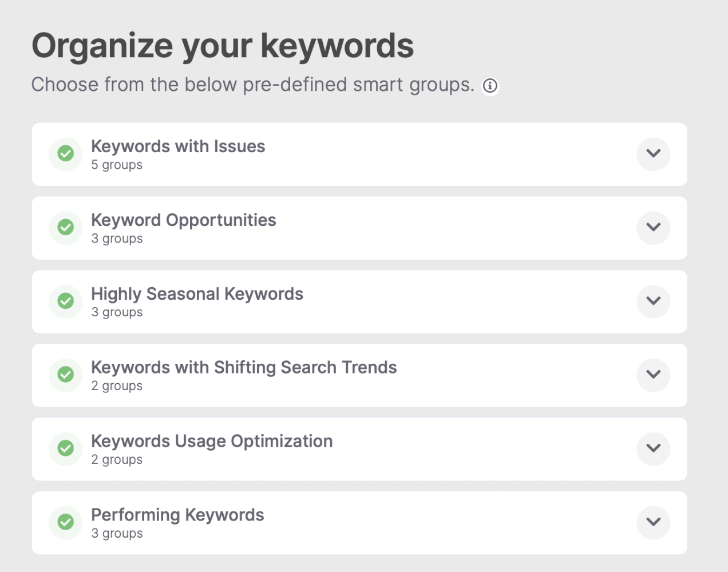This screenshot has height=572, width=728.
Task: Open the Highly Seasonal Keywords chevron
Action: [x=653, y=301]
